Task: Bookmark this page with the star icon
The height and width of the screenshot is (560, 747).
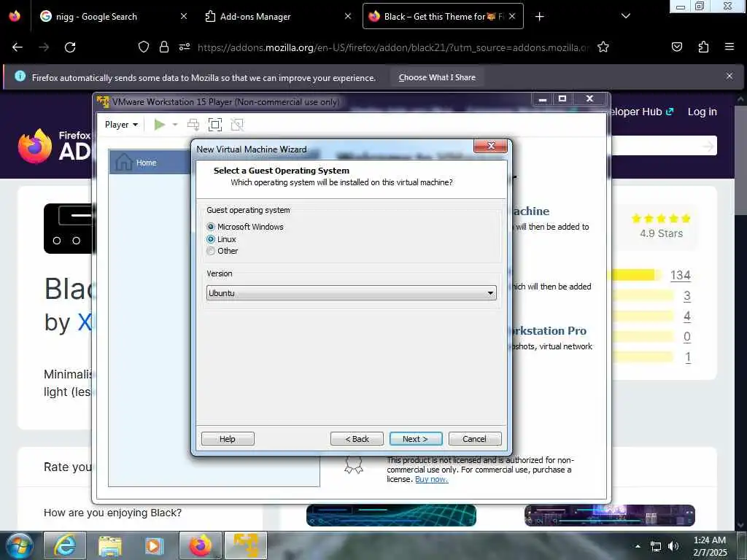Action: (x=603, y=47)
